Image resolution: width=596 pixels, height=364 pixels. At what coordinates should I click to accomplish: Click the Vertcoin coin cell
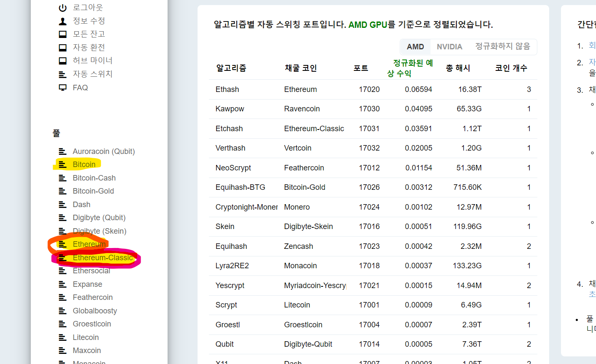(x=298, y=148)
